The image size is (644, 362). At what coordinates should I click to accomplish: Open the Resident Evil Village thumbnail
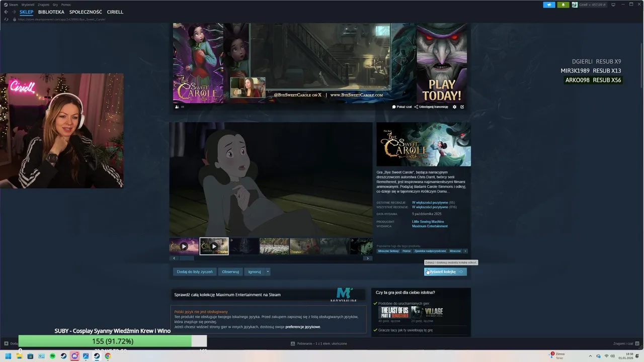click(427, 312)
